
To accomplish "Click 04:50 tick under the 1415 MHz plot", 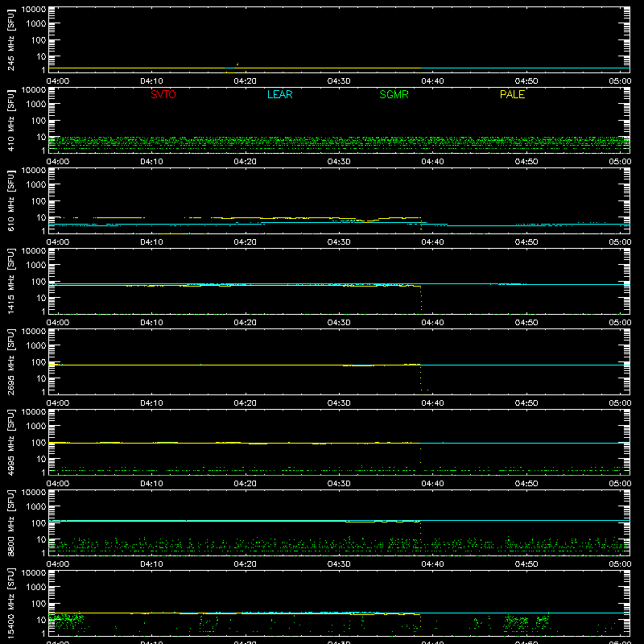I will tap(526, 323).
